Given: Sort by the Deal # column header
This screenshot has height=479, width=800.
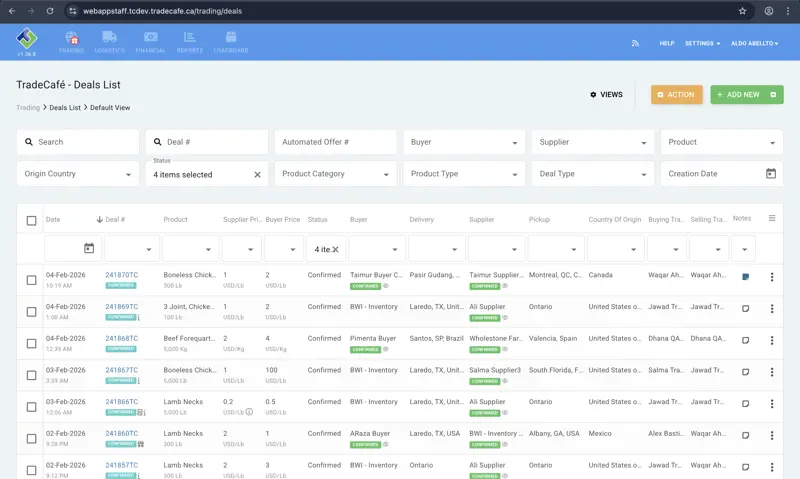Looking at the screenshot, I should tap(115, 219).
